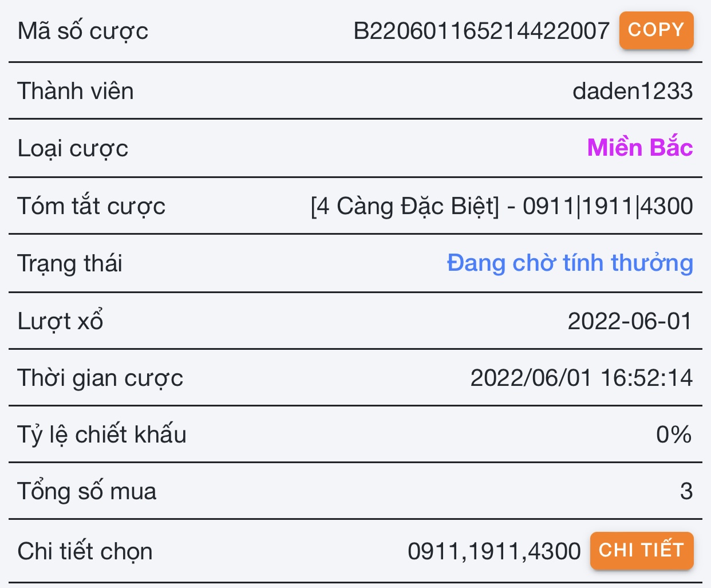Open details with CHI TIẾT button
Screen dimensions: 711x588
642,551
